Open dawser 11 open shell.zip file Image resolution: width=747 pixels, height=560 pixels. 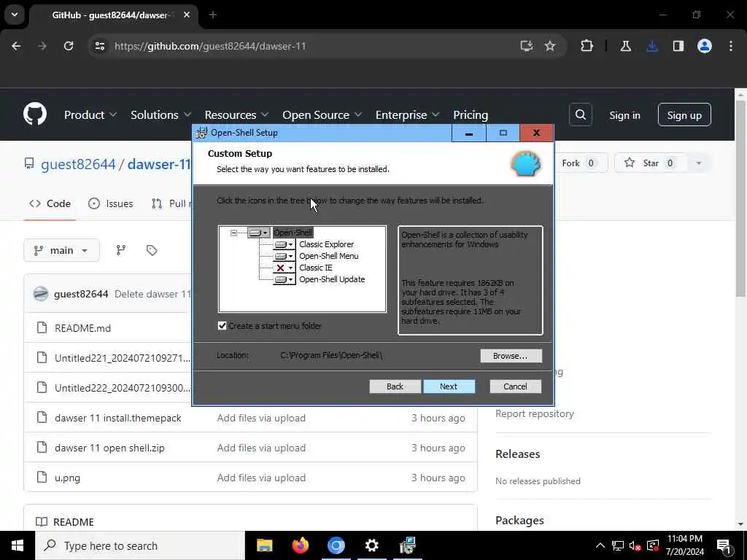[109, 448]
